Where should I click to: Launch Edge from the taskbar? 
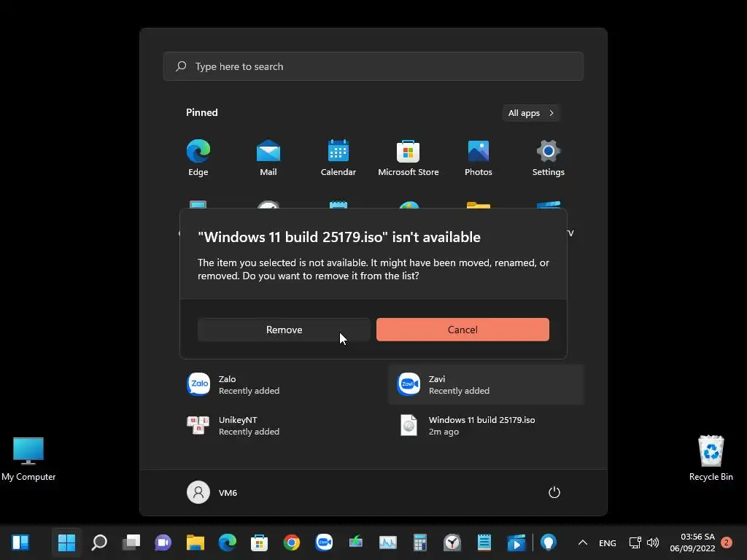[228, 542]
